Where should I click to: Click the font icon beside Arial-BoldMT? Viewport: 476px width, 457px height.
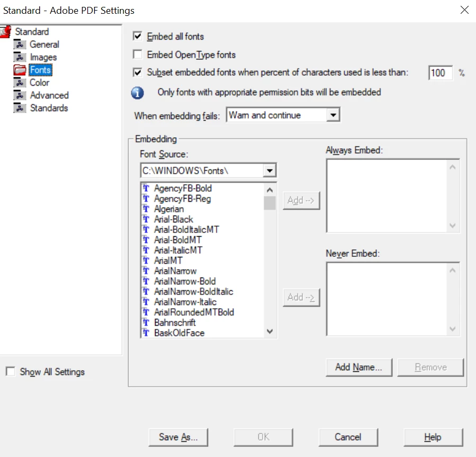pos(146,240)
